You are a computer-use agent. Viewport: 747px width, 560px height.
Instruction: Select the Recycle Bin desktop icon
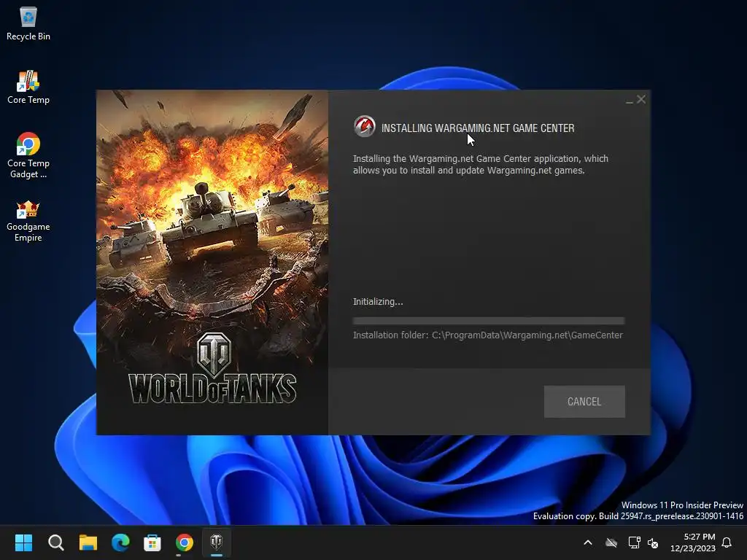coord(28,24)
